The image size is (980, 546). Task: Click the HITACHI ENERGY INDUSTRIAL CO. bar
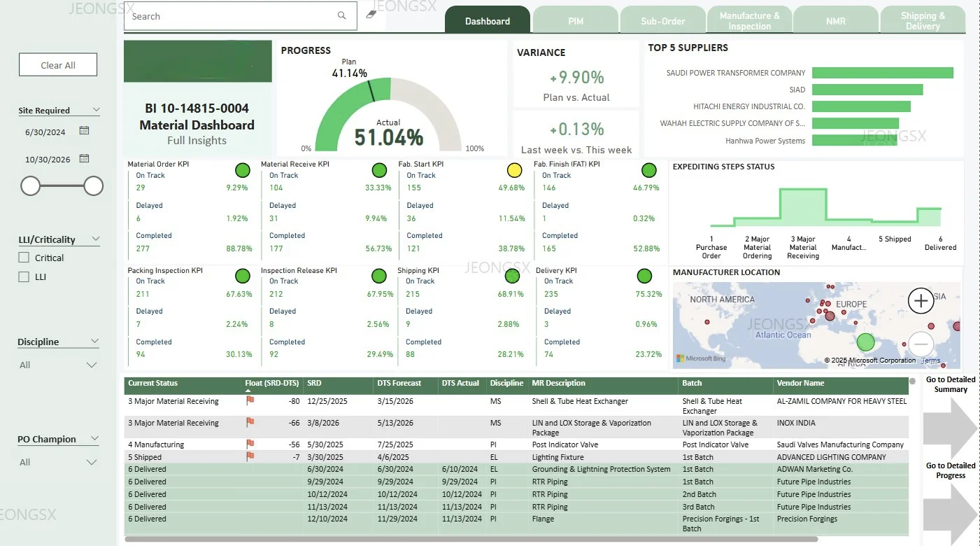pos(861,106)
